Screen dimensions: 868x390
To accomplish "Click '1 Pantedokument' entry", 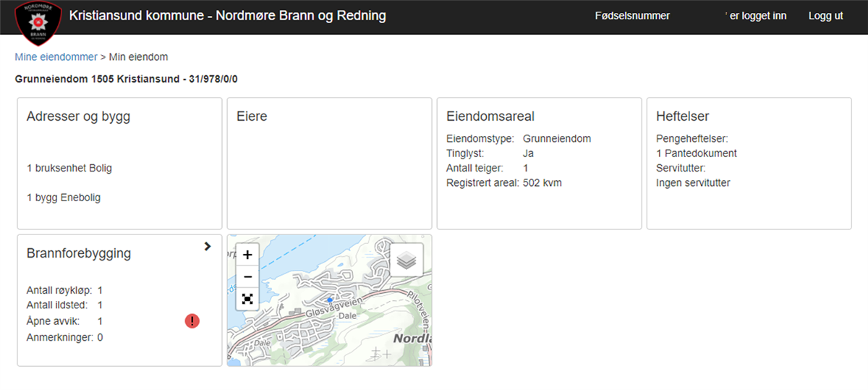I will pyautogui.click(x=696, y=153).
